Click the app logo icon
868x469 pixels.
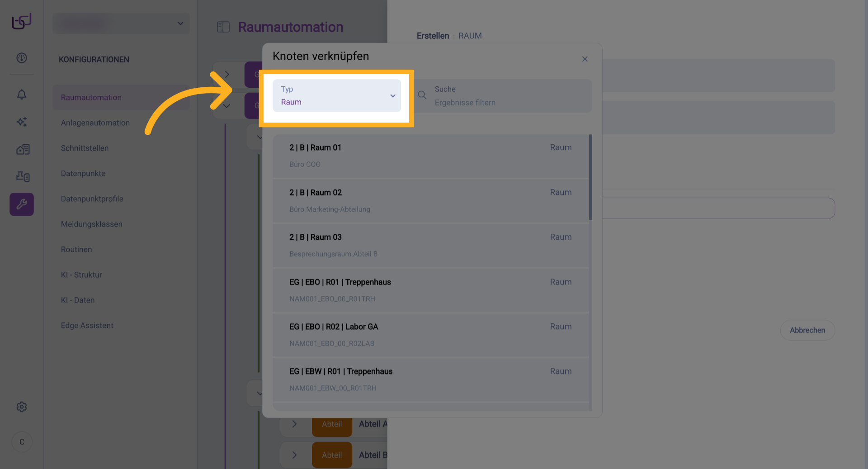22,21
